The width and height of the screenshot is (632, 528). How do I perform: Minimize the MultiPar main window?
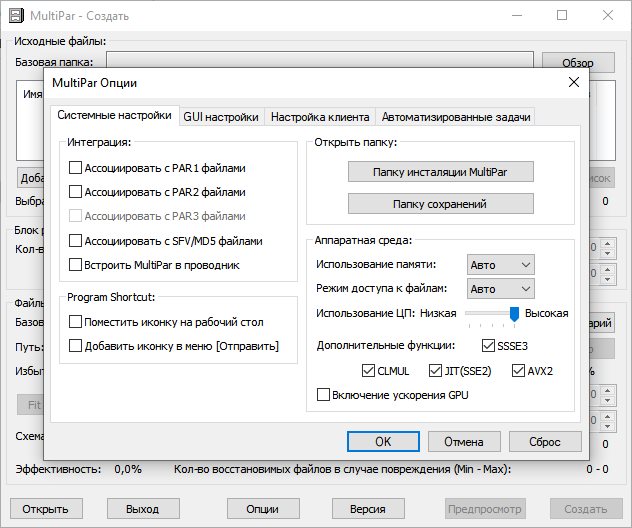pyautogui.click(x=517, y=16)
